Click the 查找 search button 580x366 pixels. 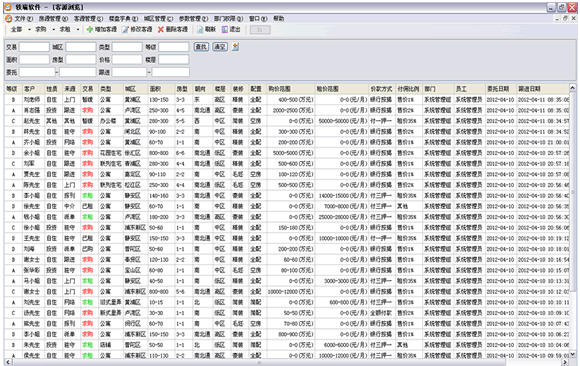coord(201,47)
